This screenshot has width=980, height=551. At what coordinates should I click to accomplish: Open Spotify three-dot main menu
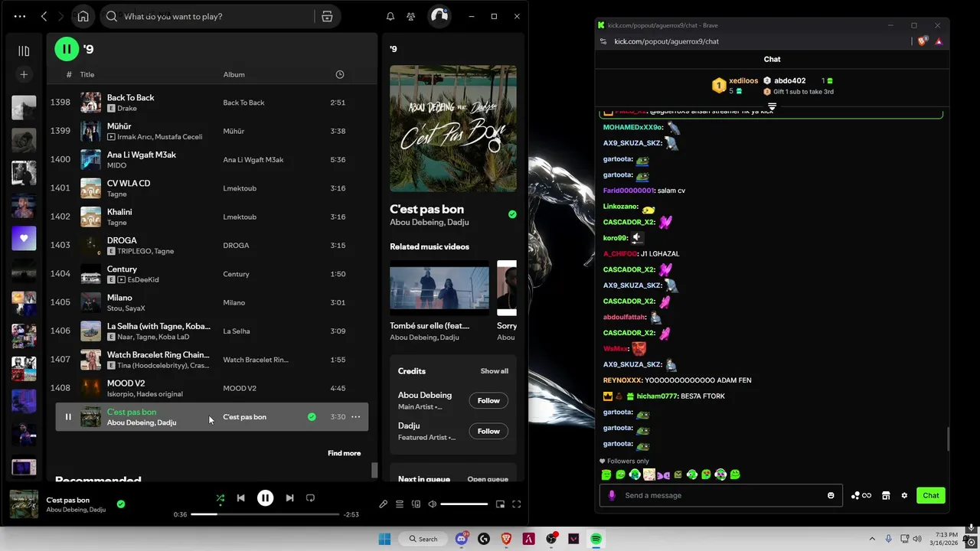20,16
